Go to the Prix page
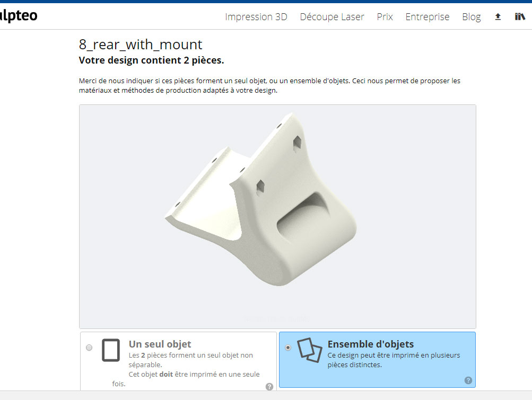 coord(385,16)
